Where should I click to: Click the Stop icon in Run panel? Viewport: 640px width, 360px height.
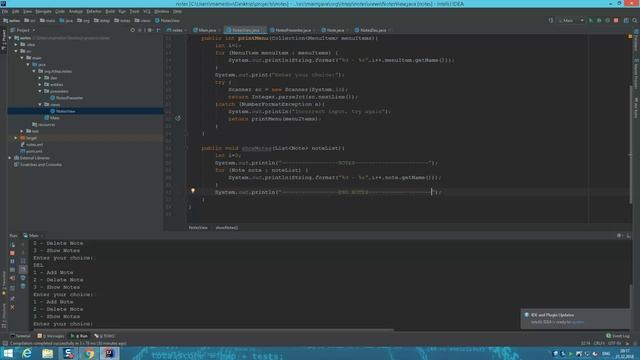(x=12, y=253)
